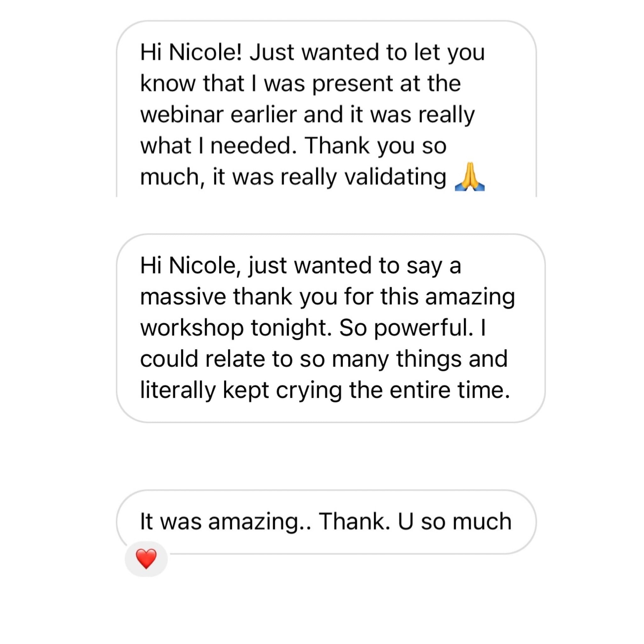Click the word 'workshop' in the second message
This screenshot has width=644, height=644.
(x=192, y=328)
